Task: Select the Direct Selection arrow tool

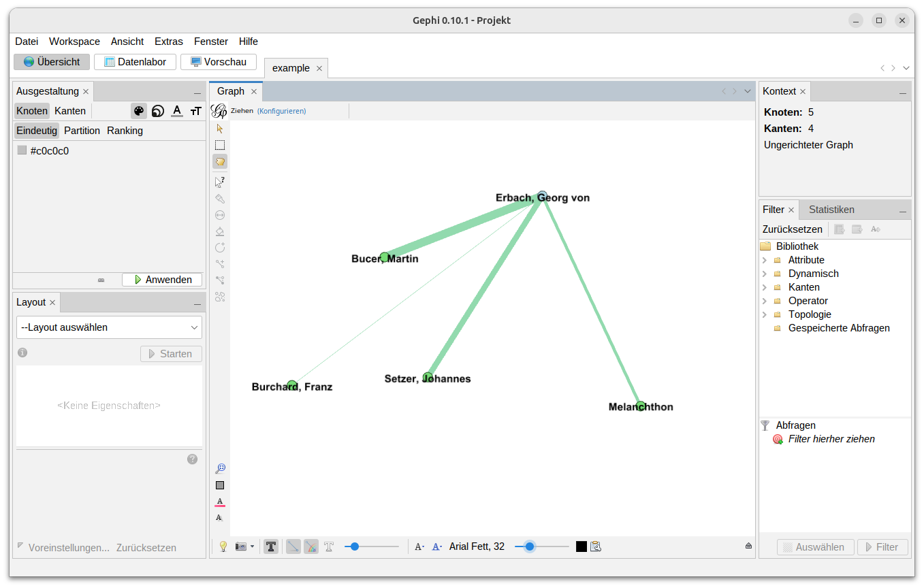Action: point(220,128)
